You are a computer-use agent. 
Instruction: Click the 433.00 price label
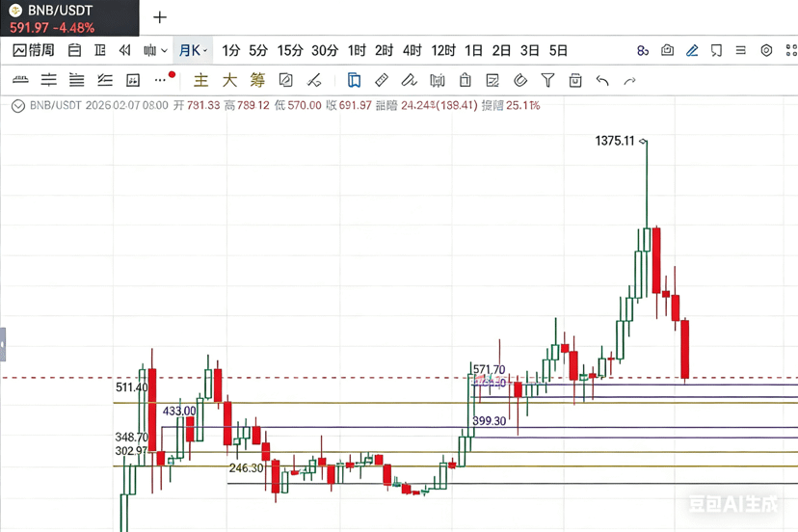tap(179, 411)
